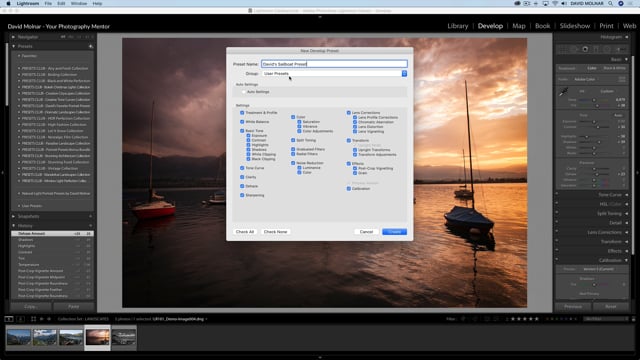The height and width of the screenshot is (360, 640).
Task: Click the plus icon in Presets panel
Action: click(x=90, y=46)
